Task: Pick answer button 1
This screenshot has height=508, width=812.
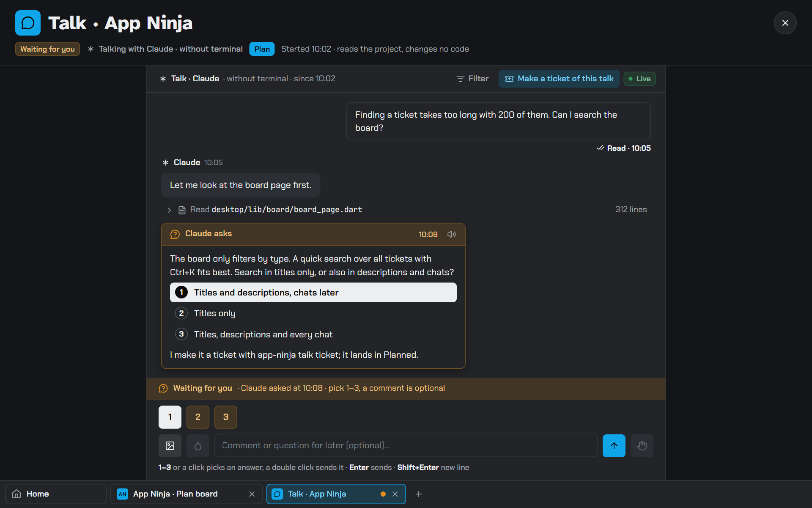Action: (x=170, y=417)
